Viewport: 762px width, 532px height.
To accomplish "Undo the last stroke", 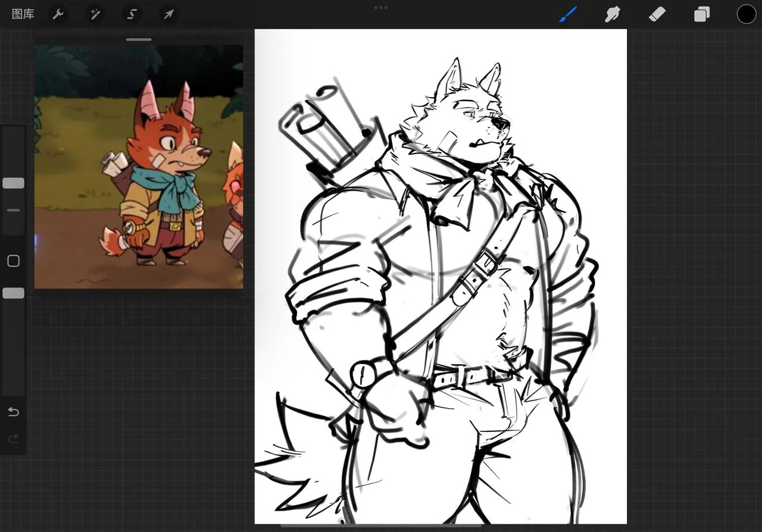I will [13, 412].
